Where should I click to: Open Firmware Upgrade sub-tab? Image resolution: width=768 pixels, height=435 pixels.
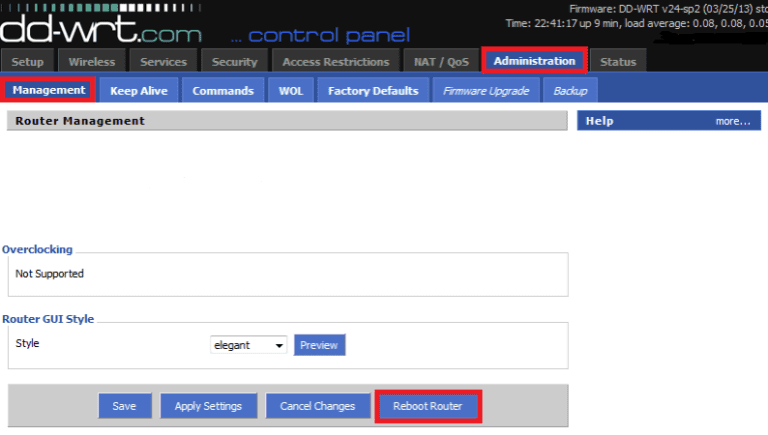tap(486, 91)
